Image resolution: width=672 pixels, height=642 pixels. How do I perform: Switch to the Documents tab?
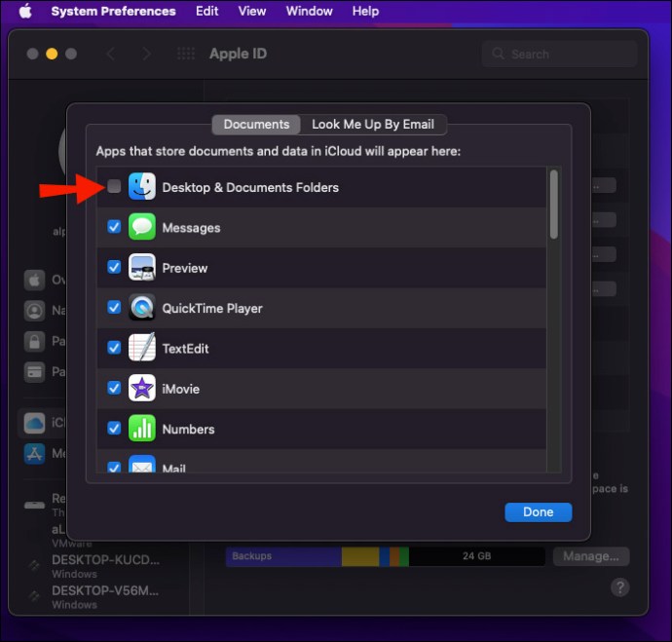click(256, 125)
